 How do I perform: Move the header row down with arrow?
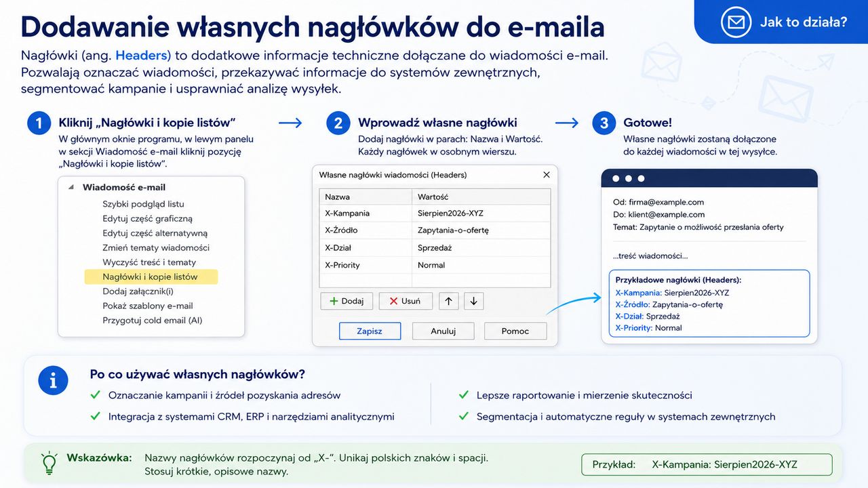click(x=474, y=302)
